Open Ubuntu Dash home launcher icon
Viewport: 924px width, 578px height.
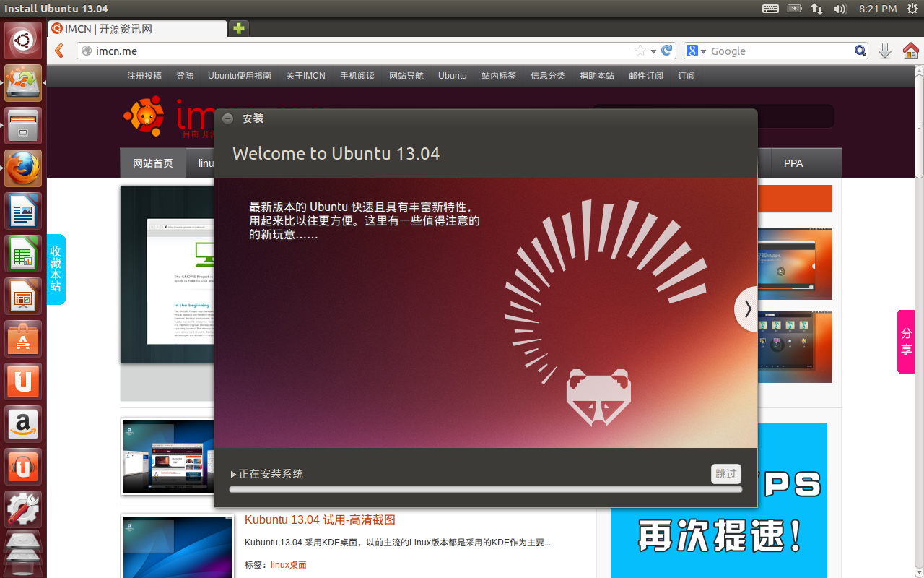pyautogui.click(x=23, y=41)
